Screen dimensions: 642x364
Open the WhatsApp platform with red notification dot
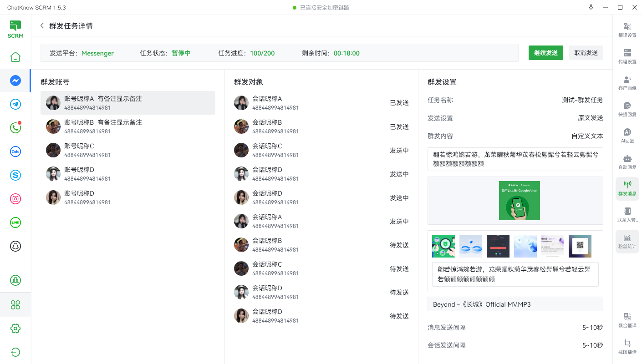(x=15, y=128)
